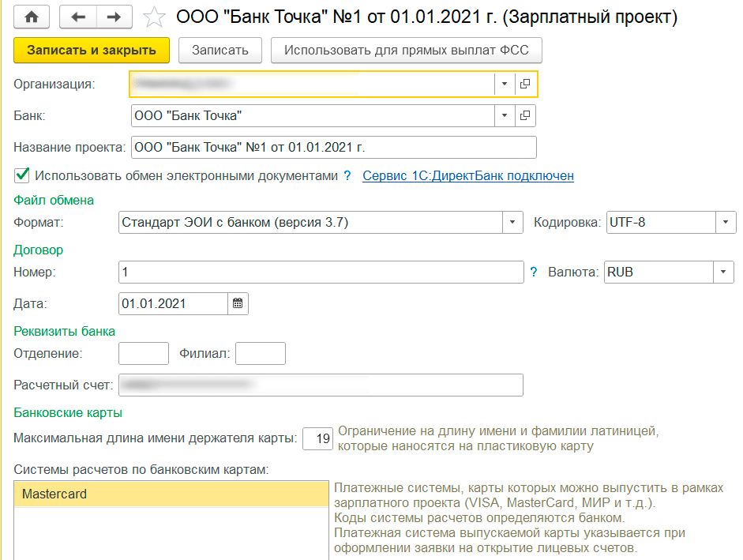Expand the Валюта RUB dropdown
Screen dimensions: 743x560
click(x=723, y=272)
